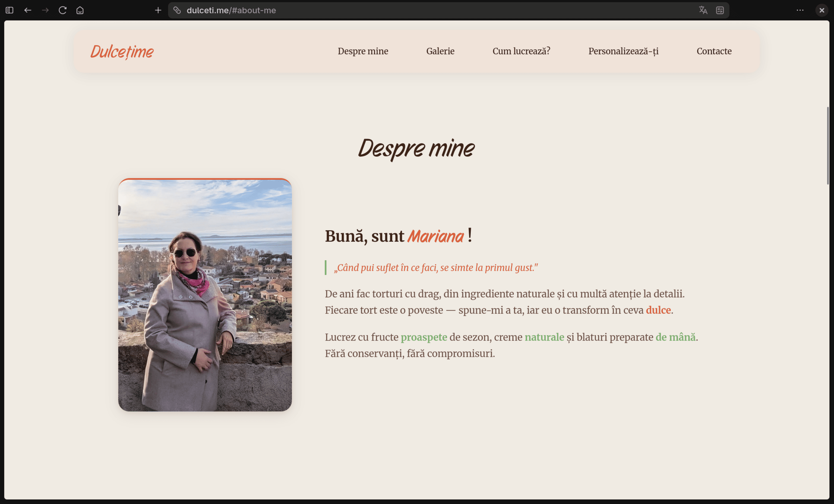Image resolution: width=834 pixels, height=504 pixels.
Task: Open the reader layout icon in address bar
Action: [720, 10]
